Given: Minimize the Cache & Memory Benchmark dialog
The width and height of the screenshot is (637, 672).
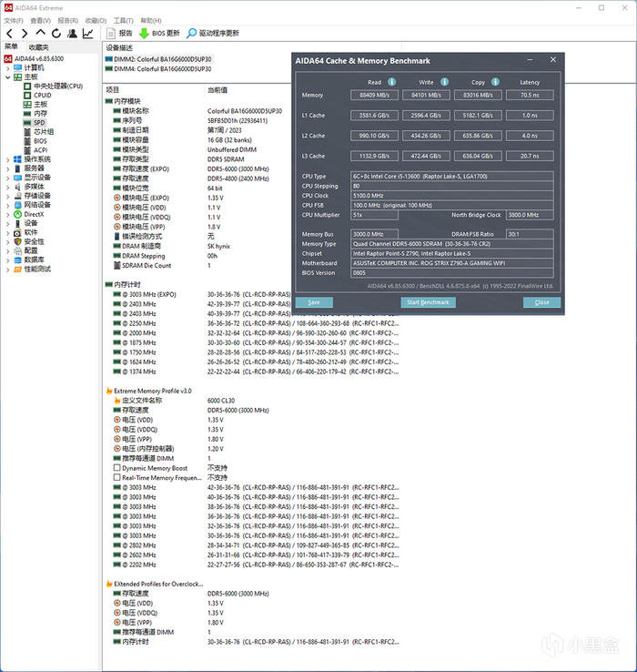Looking at the screenshot, I should [x=530, y=60].
